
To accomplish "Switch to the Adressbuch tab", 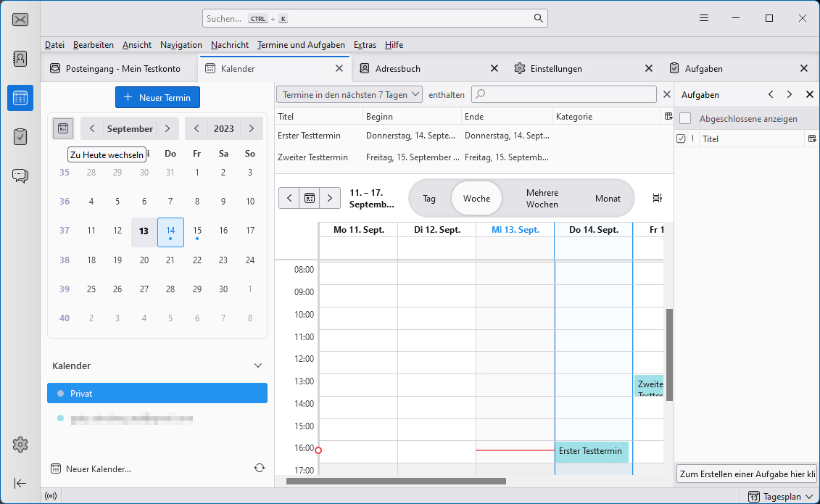I will 398,69.
